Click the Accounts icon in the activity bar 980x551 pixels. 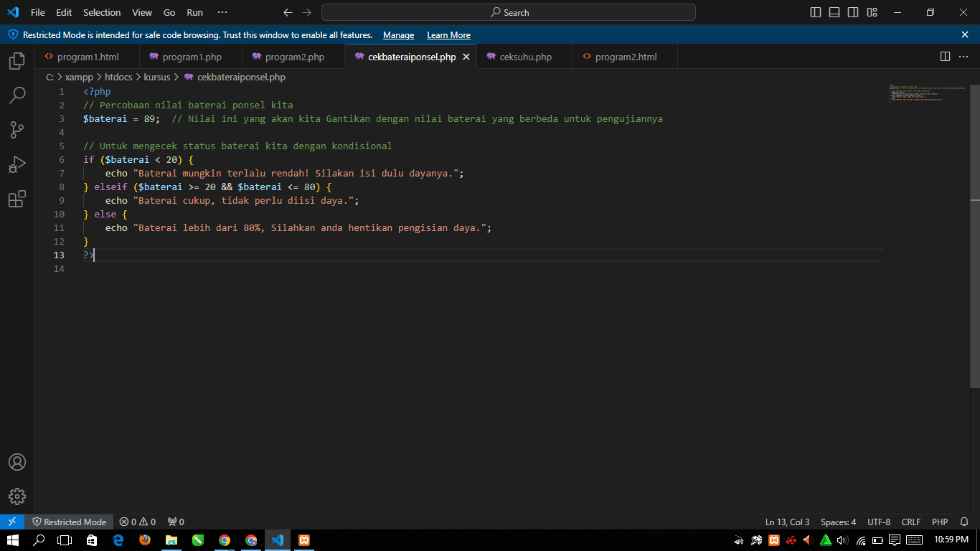17,462
